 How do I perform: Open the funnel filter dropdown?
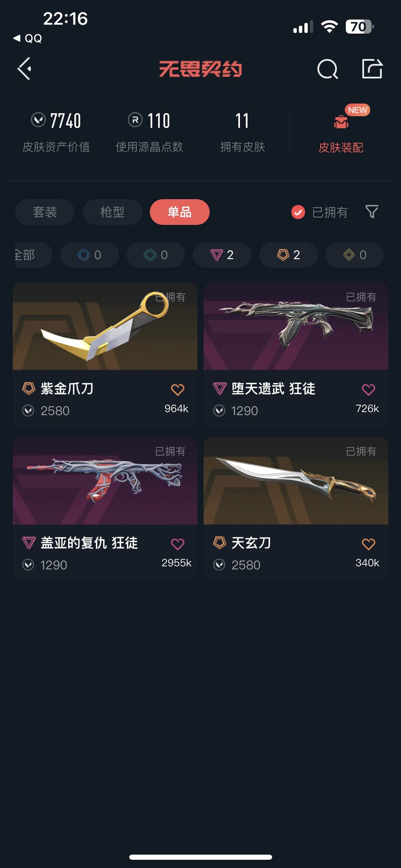click(372, 212)
